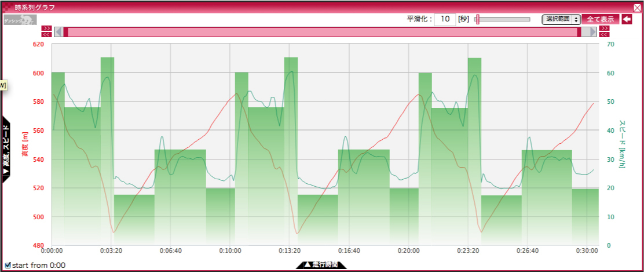The image size is (644, 272).
Task: Expand the 走行時間 bottom axis tab
Action: 321,264
